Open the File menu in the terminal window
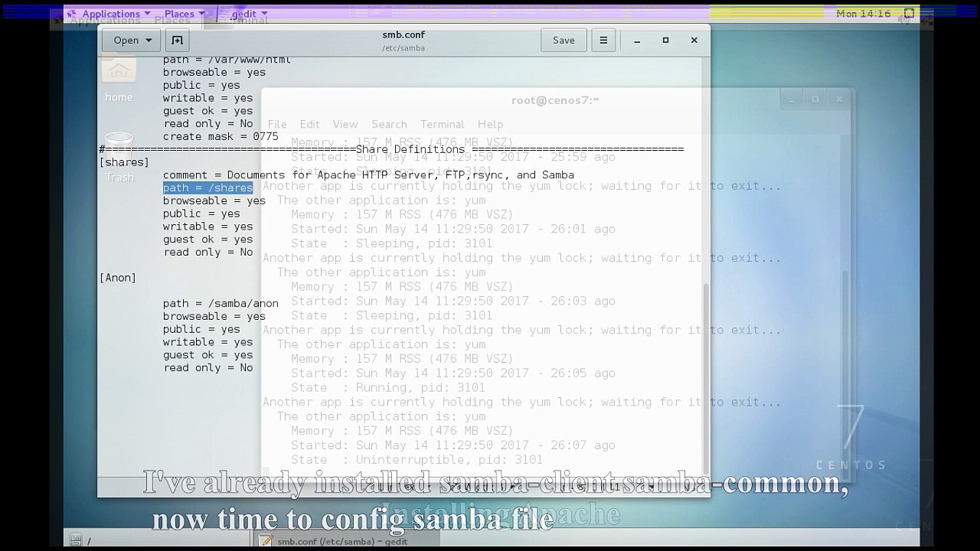This screenshot has height=551, width=980. [x=277, y=124]
